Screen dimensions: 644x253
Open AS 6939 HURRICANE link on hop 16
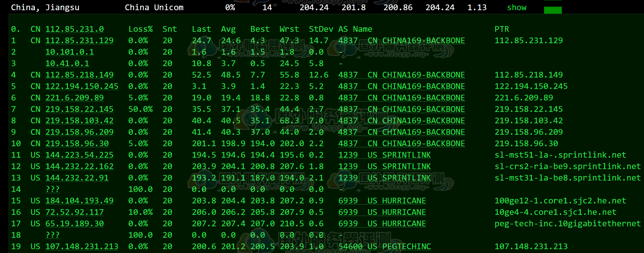382,212
